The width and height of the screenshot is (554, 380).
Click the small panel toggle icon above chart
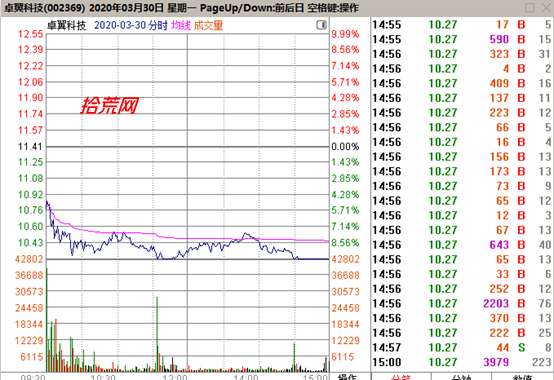(322, 25)
